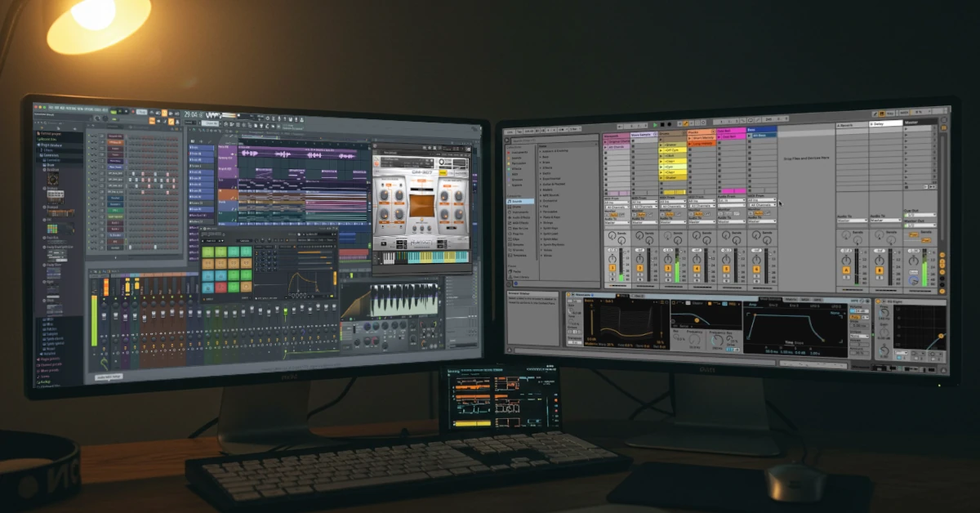Open Drums category in Ableton browser
The image size is (980, 513).
pos(518,207)
